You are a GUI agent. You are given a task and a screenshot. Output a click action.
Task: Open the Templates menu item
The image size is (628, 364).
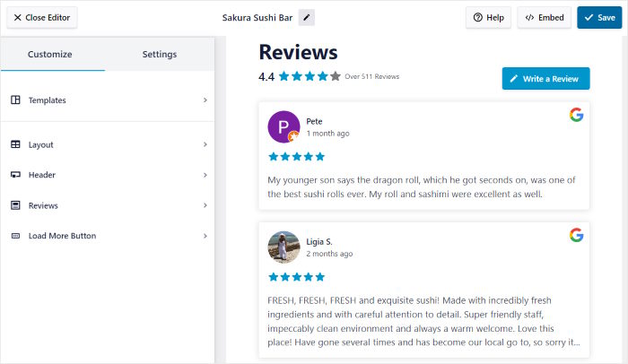click(108, 100)
